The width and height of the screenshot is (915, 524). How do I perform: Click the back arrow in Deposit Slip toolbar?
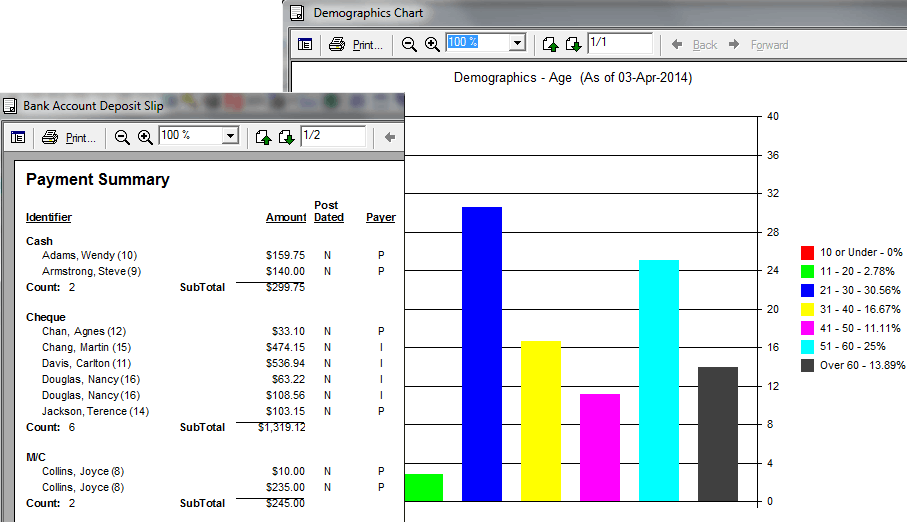point(390,137)
